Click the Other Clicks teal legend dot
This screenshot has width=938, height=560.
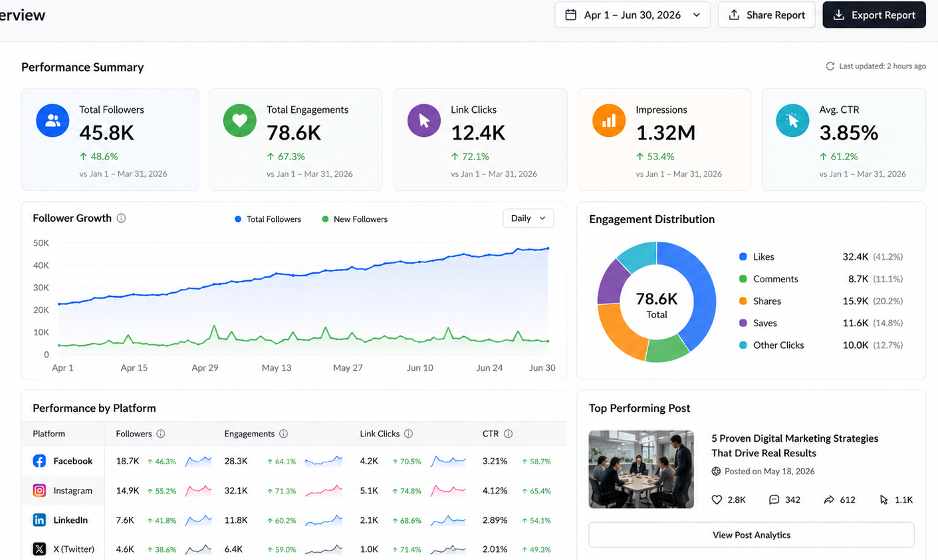pos(743,345)
